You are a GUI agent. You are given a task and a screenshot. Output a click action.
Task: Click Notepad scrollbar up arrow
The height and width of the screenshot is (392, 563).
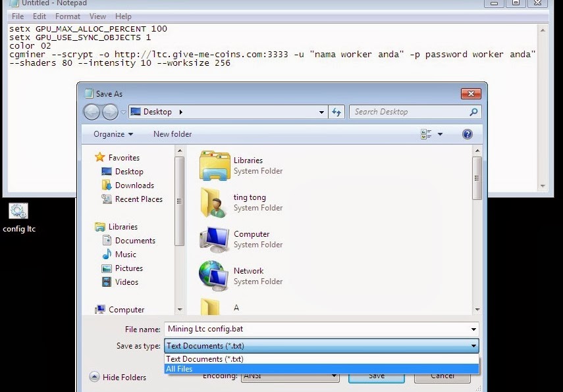tap(543, 30)
